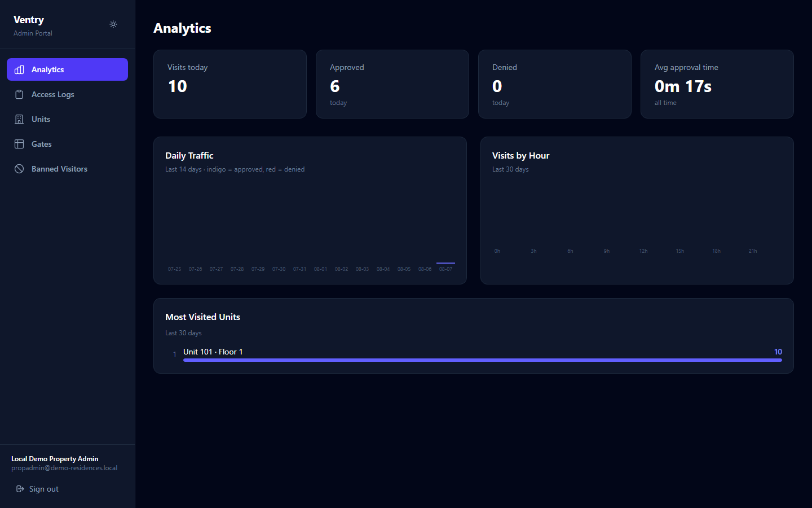Click the 07-25 date label

click(174, 269)
